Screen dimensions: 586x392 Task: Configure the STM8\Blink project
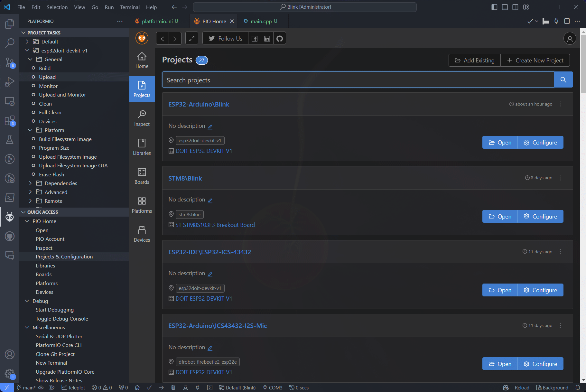coord(540,217)
